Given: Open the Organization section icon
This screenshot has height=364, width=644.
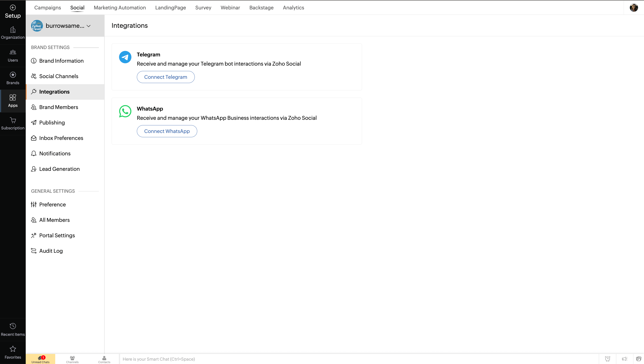Looking at the screenshot, I should pyautogui.click(x=13, y=30).
